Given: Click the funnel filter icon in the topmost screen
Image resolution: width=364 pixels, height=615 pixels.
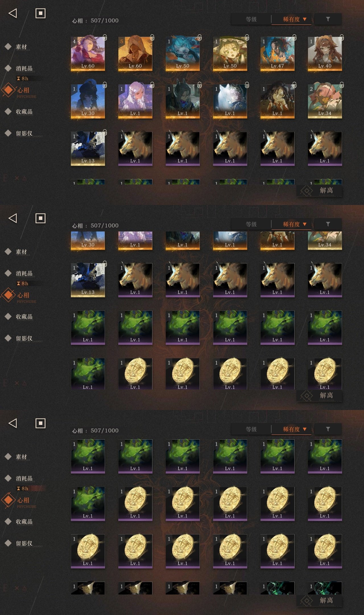Looking at the screenshot, I should (328, 19).
